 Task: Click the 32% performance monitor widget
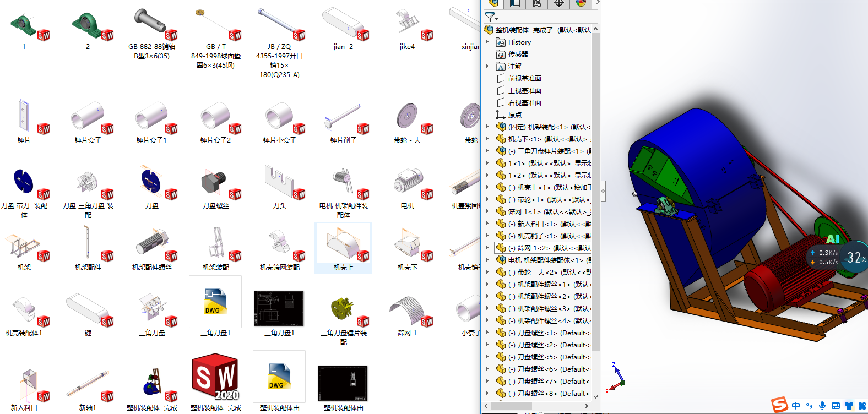(x=855, y=258)
